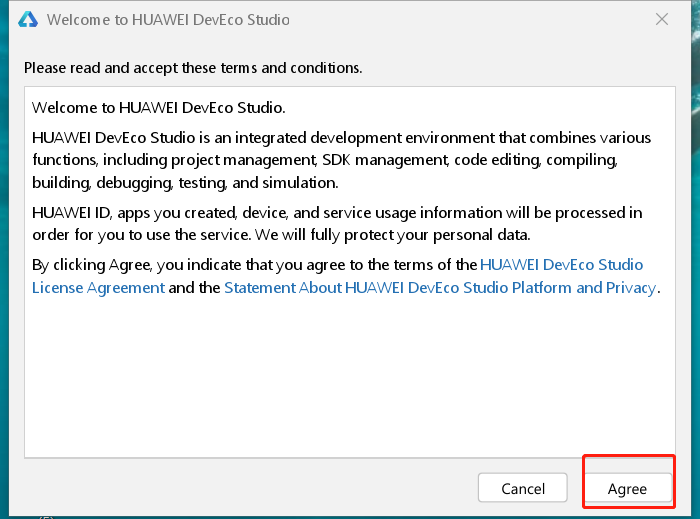The height and width of the screenshot is (519, 700).
Task: Click the words 'code editing' in the terms
Action: click(x=497, y=160)
